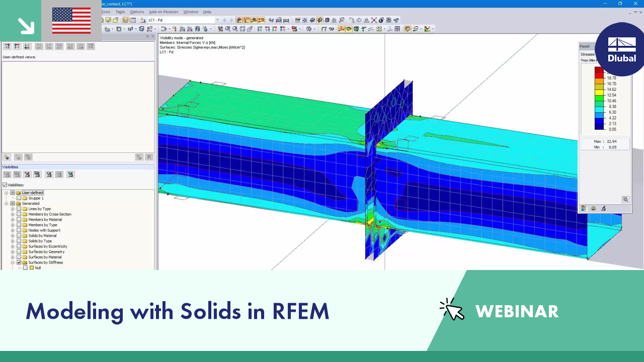Expand the Members by Material tree node
The height and width of the screenshot is (362, 644).
[13, 220]
